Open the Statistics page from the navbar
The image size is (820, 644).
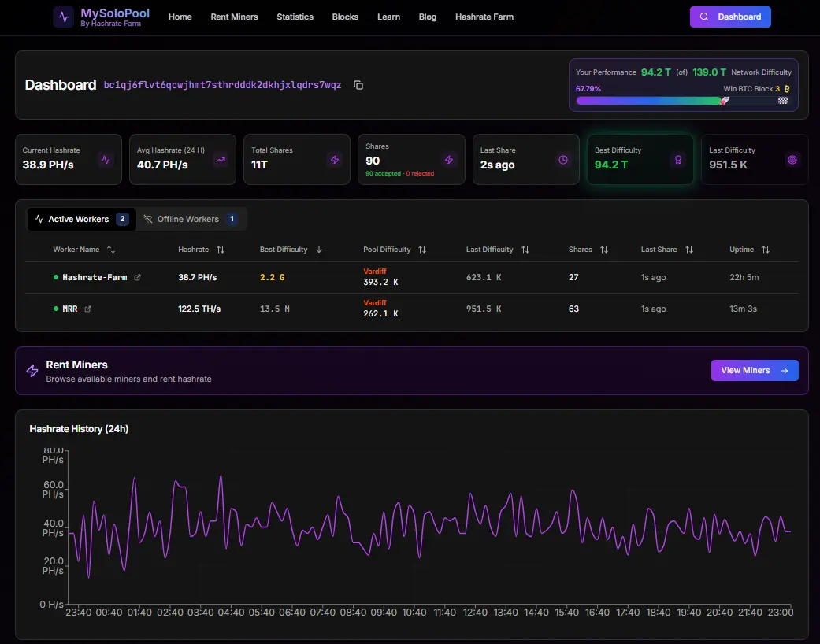point(295,17)
